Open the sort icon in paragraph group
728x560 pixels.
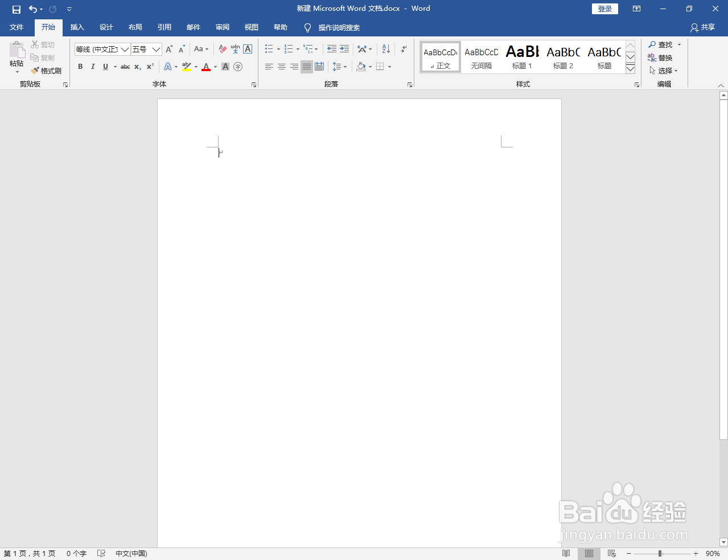tap(385, 49)
